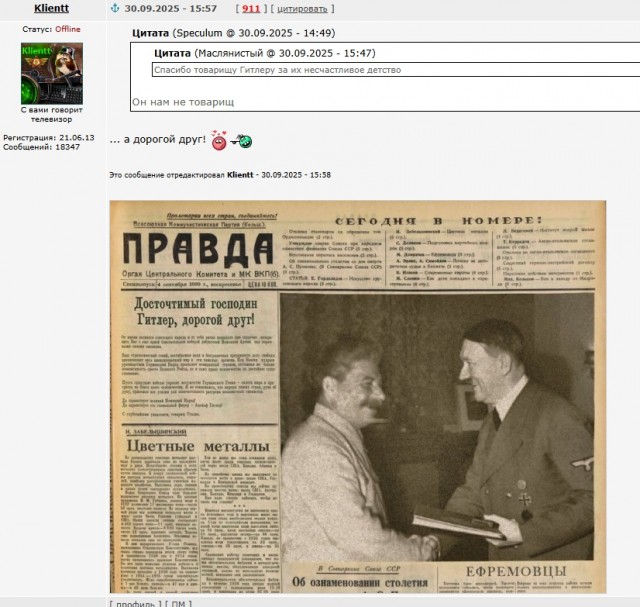Select post timestamp 30.09.2025 - 15:57
Screen dimensions: 640x607
171,9
